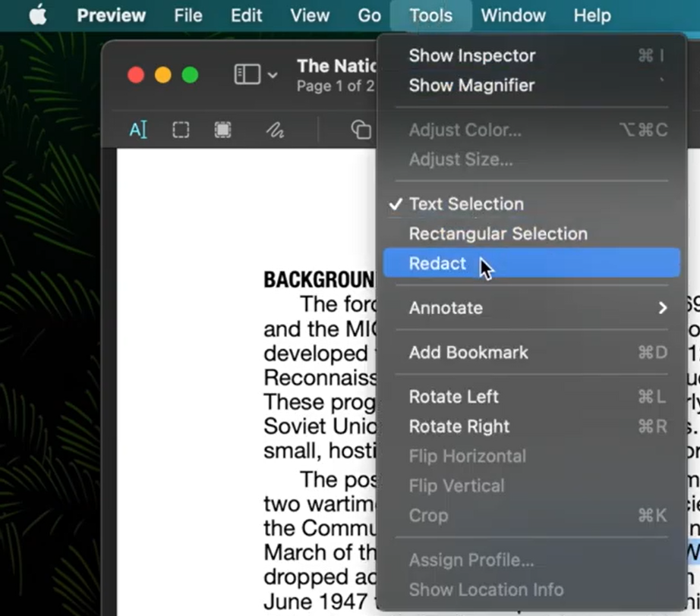Expand the Annotate submenu

click(531, 308)
